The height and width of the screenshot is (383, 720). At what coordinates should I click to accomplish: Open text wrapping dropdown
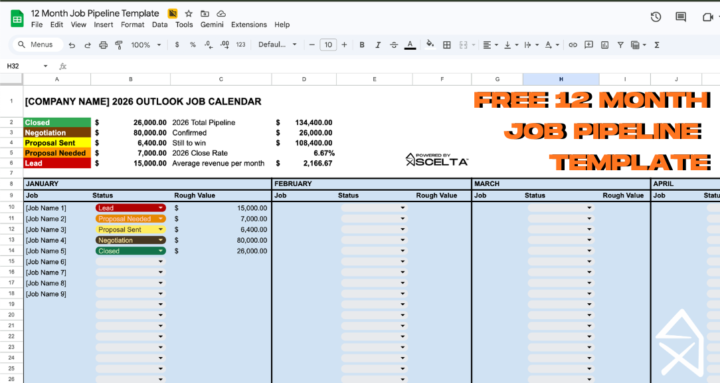tap(531, 45)
